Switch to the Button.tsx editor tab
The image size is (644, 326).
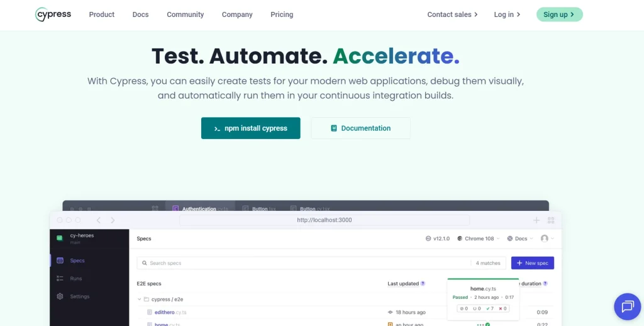[258, 208]
